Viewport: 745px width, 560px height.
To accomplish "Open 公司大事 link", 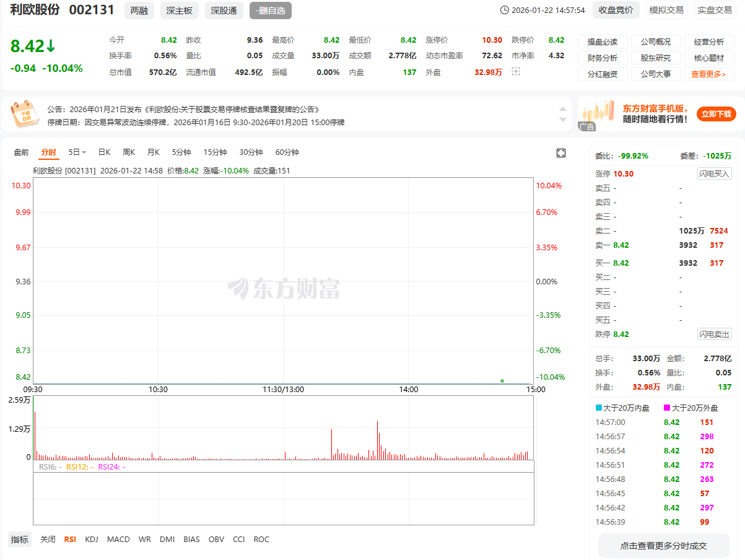I will coord(656,74).
